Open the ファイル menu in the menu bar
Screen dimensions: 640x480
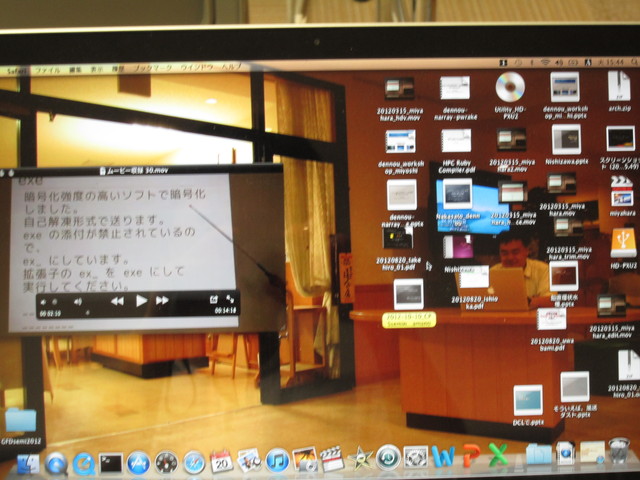[46, 70]
